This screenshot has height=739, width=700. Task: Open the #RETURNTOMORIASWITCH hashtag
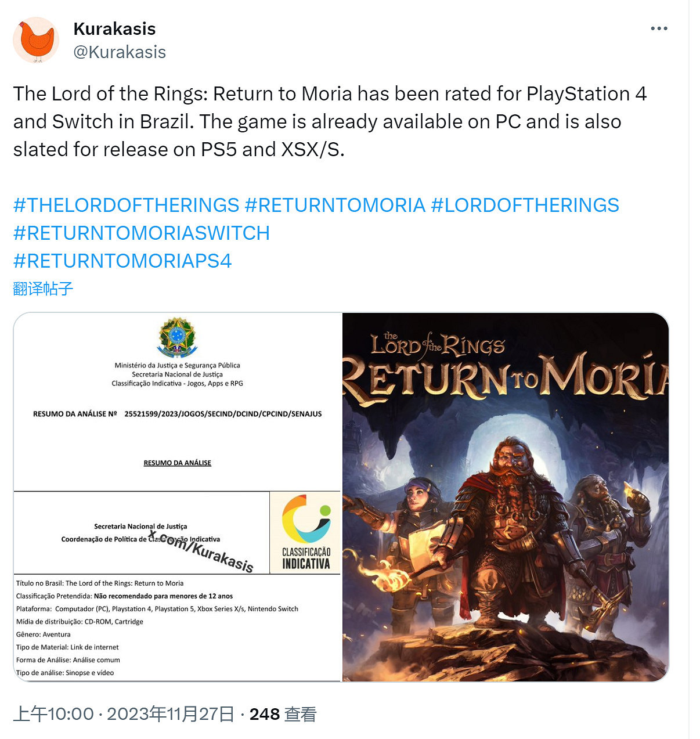click(x=142, y=233)
